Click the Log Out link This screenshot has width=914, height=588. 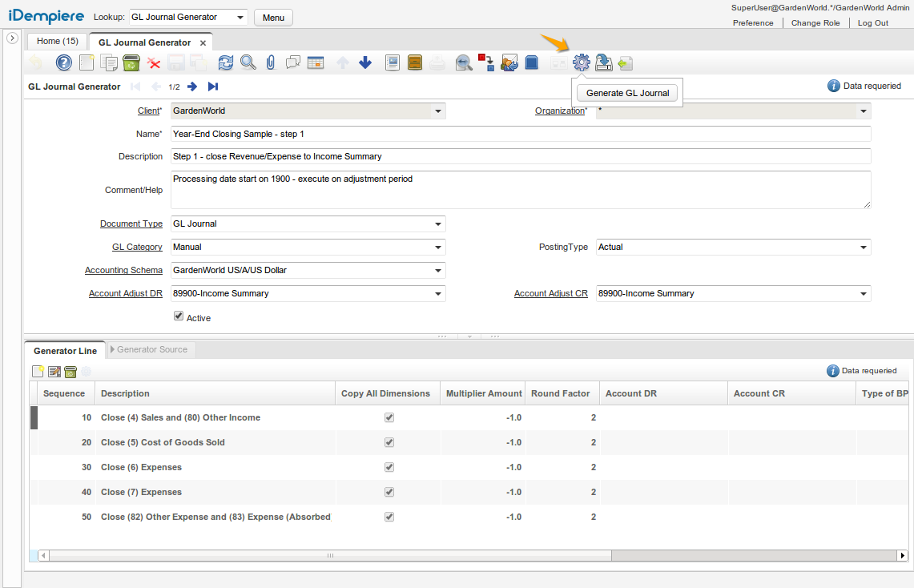(872, 23)
